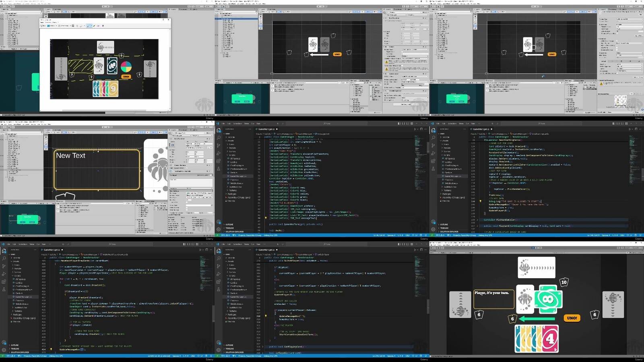Expand the Packages folder in the SerializeField window explorer
644x362 pixels.
point(232,194)
